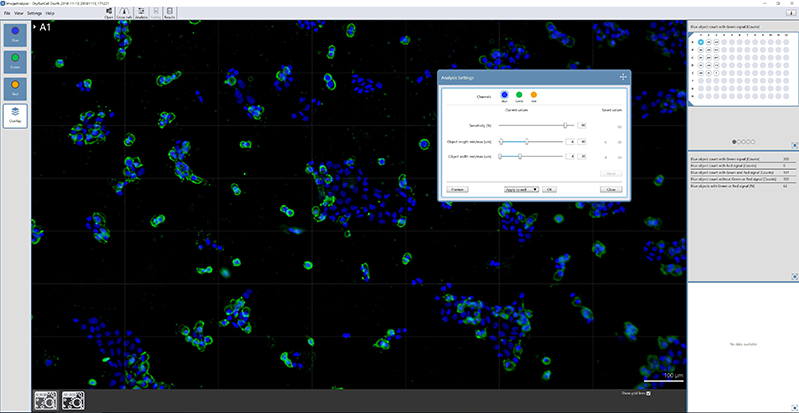Open the Cross talk tool
799x413 pixels.
click(124, 12)
